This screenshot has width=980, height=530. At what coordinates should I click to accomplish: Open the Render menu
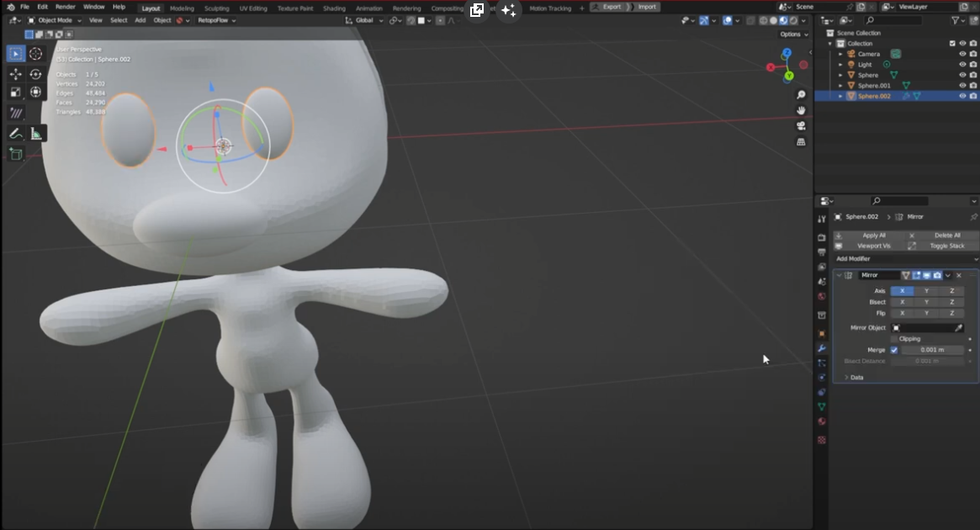tap(65, 7)
